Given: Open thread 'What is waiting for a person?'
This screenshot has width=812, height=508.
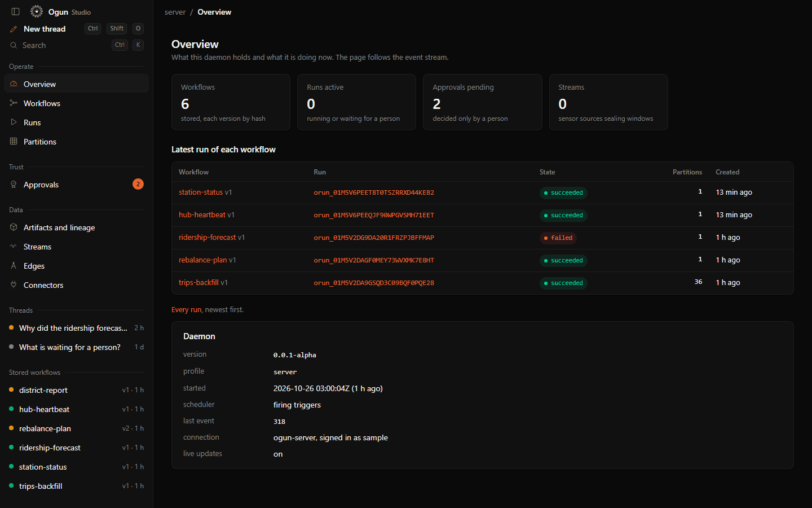Looking at the screenshot, I should tap(76, 347).
